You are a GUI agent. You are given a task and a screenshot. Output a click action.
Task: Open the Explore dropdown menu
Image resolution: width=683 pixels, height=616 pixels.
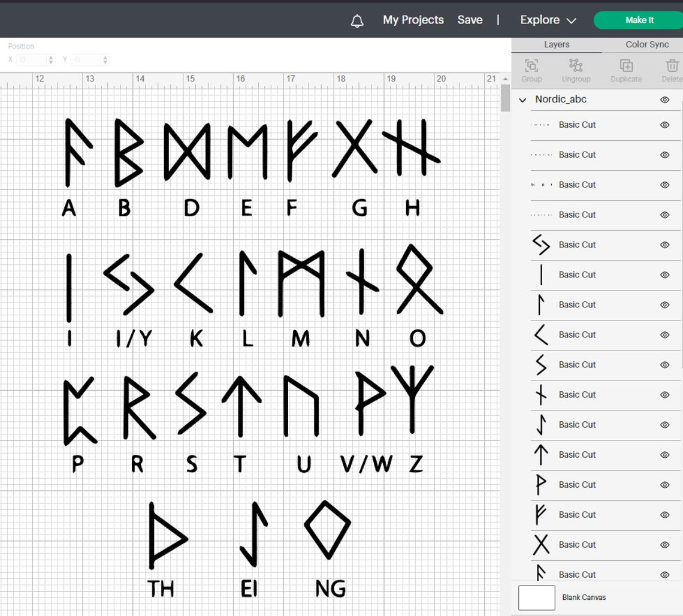click(547, 20)
